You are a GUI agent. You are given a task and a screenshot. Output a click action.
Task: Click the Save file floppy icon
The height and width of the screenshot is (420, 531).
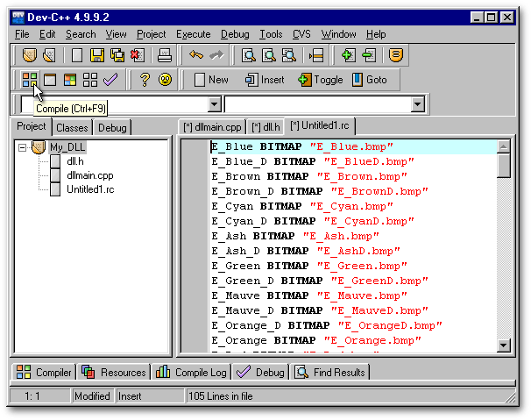click(96, 55)
